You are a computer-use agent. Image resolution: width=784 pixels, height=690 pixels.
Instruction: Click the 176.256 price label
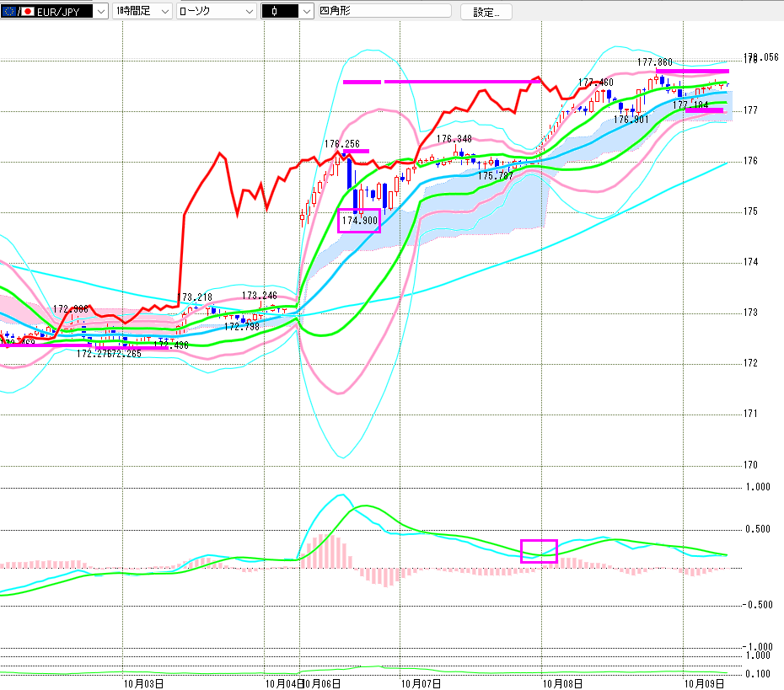[341, 144]
